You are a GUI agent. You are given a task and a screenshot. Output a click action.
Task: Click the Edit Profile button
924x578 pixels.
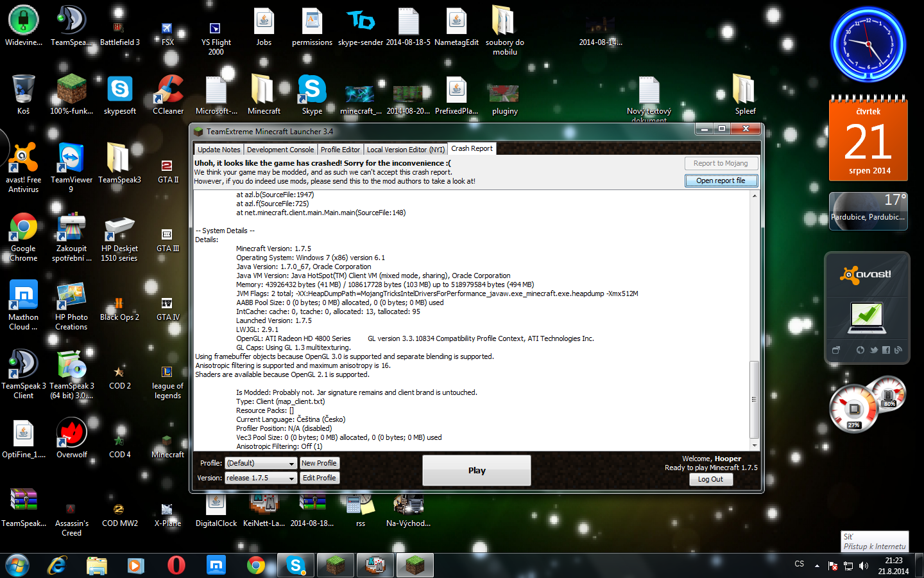tap(319, 478)
